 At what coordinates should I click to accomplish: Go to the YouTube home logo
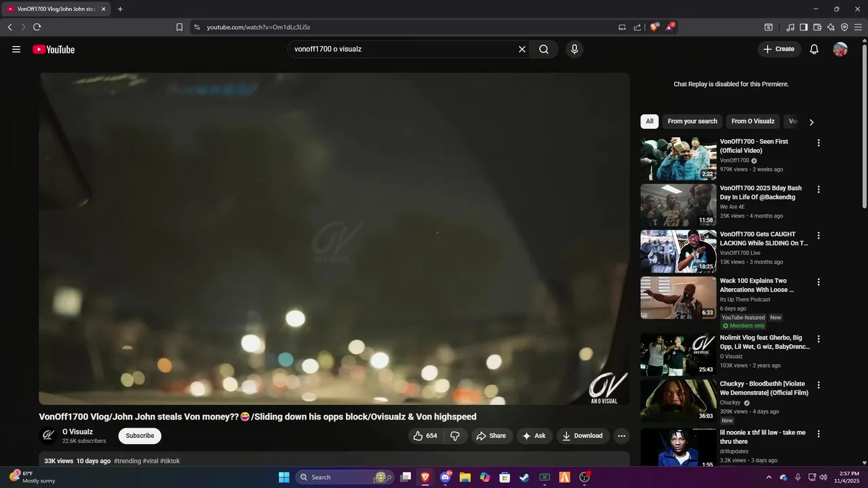(x=54, y=49)
